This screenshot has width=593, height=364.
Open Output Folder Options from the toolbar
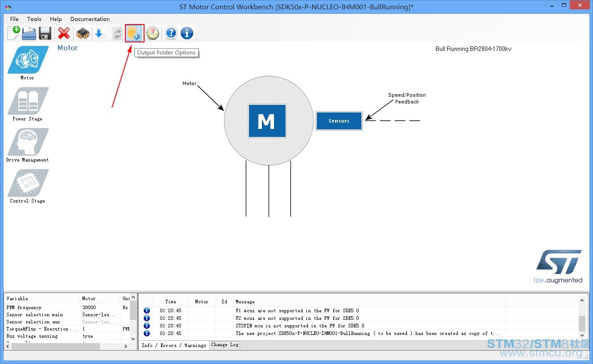[x=134, y=33]
